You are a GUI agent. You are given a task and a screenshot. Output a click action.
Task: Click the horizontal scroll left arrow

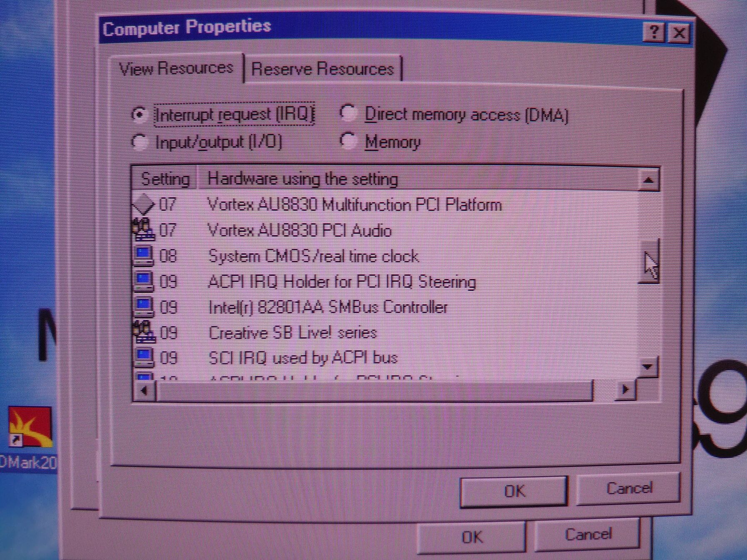click(144, 391)
